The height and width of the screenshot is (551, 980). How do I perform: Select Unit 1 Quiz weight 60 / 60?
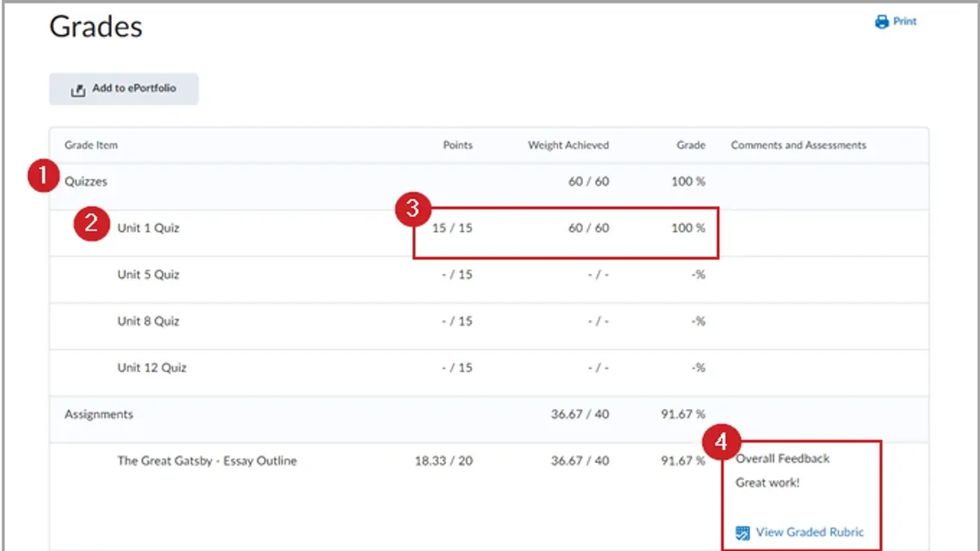(x=589, y=229)
